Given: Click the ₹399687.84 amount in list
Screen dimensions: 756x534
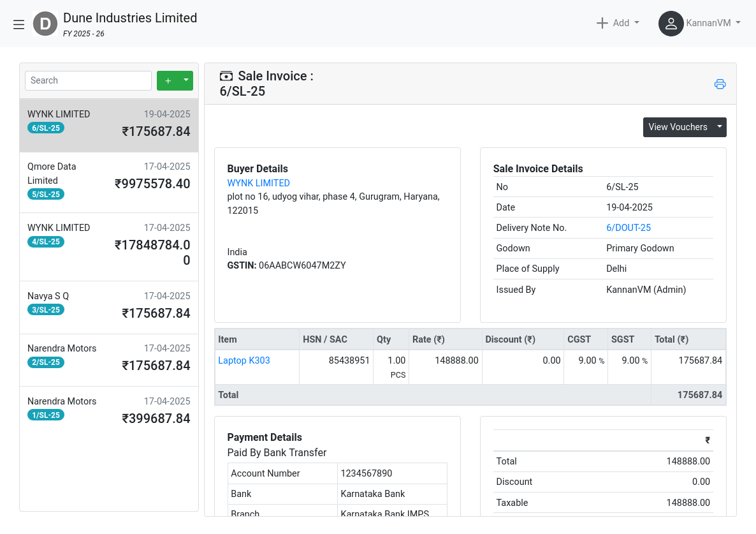Looking at the screenshot, I should [156, 419].
